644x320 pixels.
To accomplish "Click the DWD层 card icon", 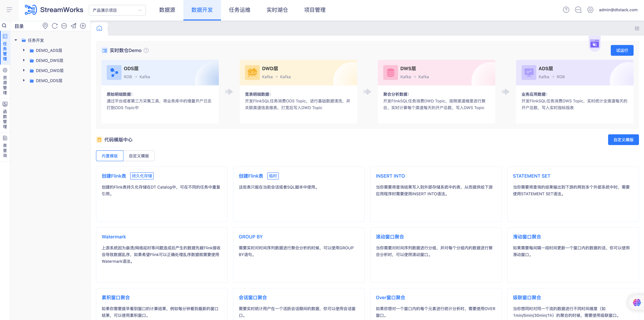I will pyautogui.click(x=252, y=73).
